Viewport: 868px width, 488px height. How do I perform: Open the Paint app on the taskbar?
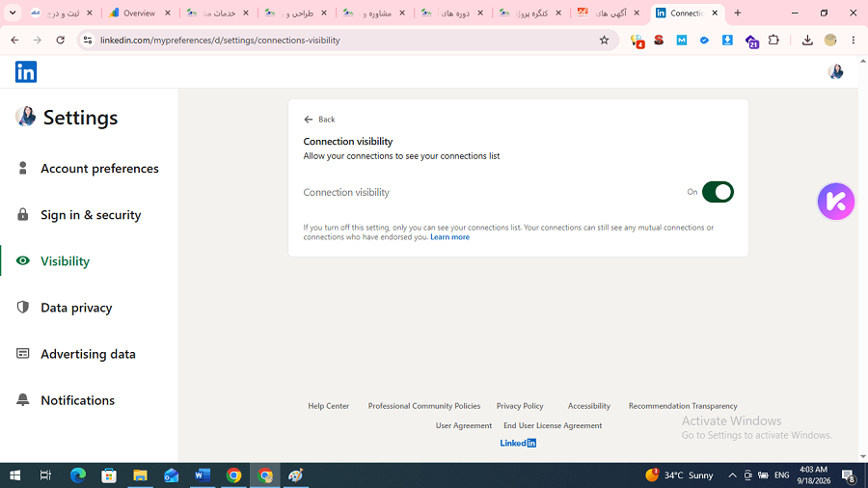pos(296,475)
